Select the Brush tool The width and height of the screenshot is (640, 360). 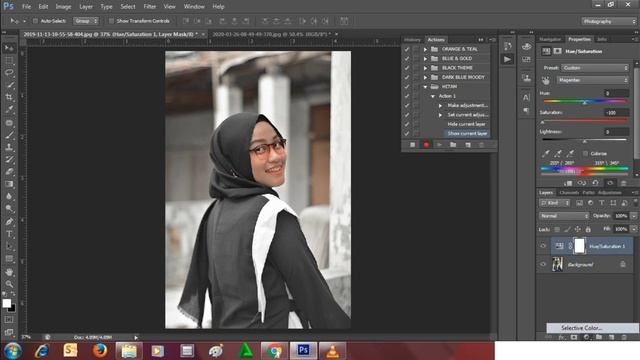point(9,135)
